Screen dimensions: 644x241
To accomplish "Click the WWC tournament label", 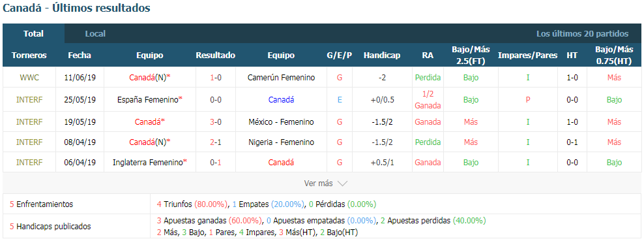I will click(x=29, y=77).
